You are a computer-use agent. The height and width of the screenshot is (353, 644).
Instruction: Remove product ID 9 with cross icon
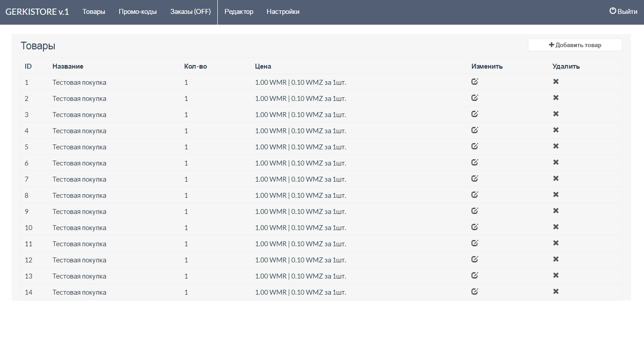[x=556, y=211]
